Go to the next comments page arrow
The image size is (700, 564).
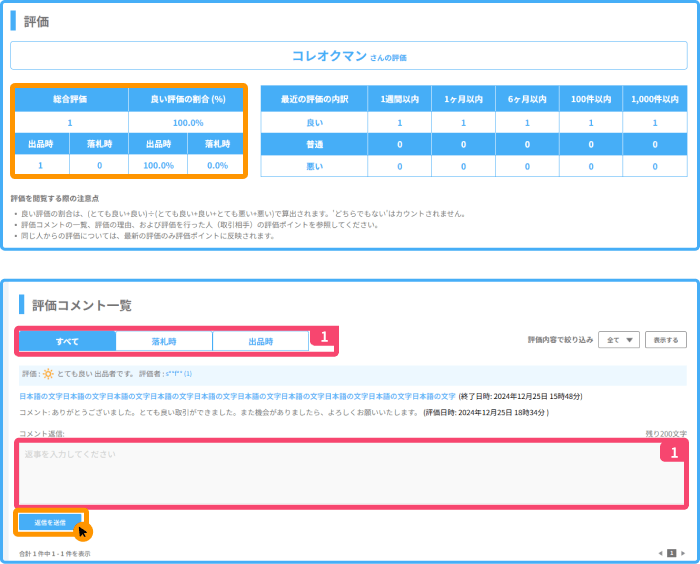(x=683, y=553)
